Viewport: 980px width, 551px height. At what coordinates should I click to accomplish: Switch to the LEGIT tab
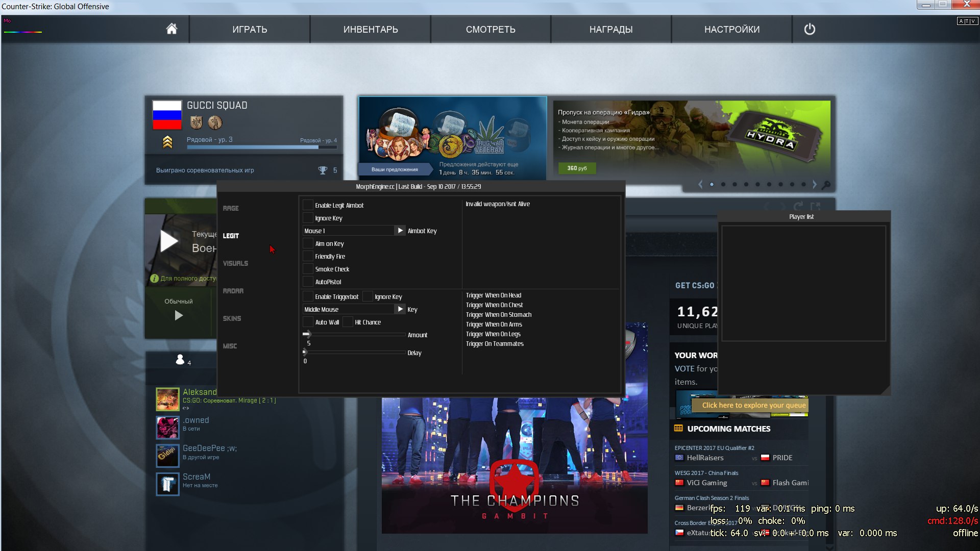pos(231,236)
